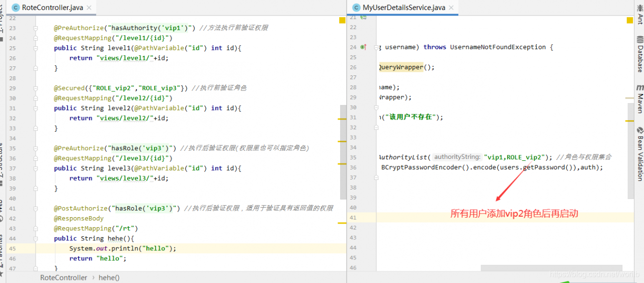
Task: Click the "views/level2/" return string
Action: (125, 118)
